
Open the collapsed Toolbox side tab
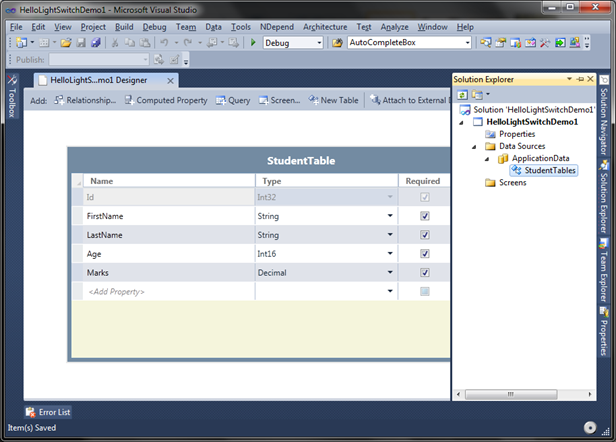pyautogui.click(x=12, y=96)
